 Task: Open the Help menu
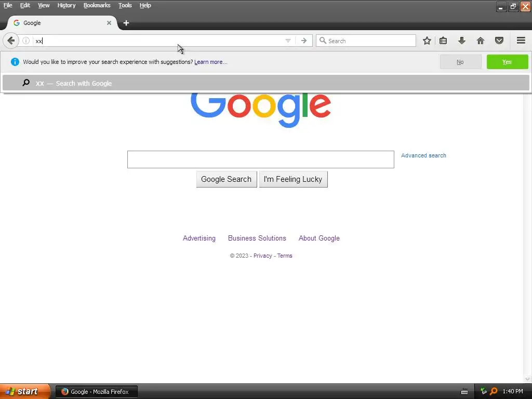[x=145, y=5]
